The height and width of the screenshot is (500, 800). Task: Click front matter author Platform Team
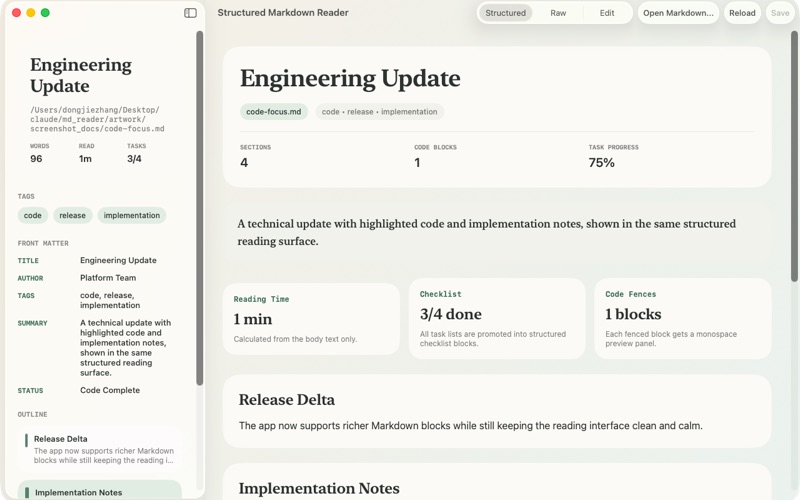(108, 278)
